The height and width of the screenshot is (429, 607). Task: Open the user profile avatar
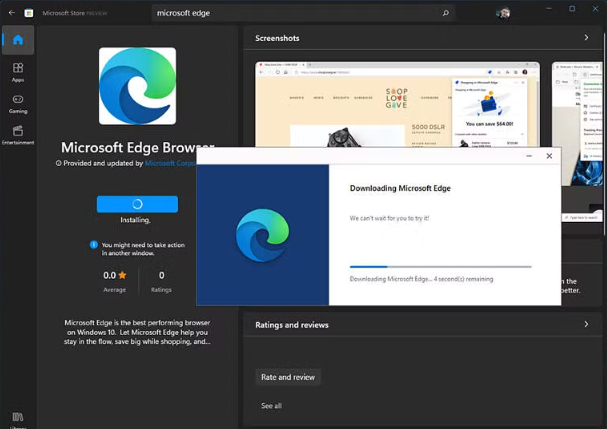(x=503, y=13)
